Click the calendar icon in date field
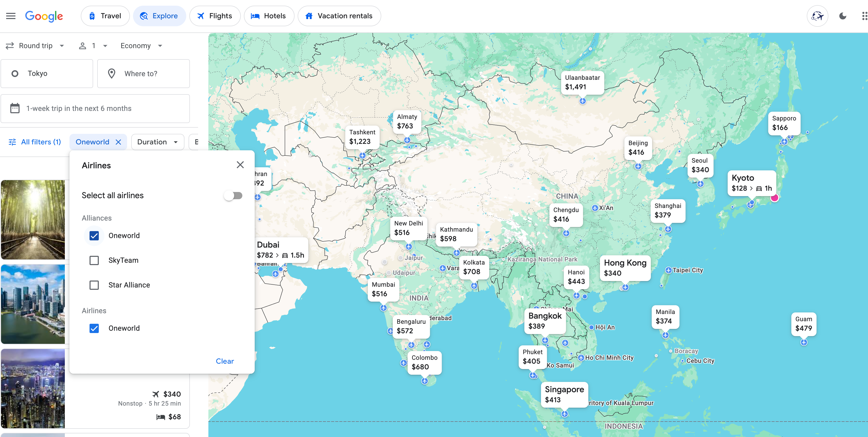 point(15,108)
